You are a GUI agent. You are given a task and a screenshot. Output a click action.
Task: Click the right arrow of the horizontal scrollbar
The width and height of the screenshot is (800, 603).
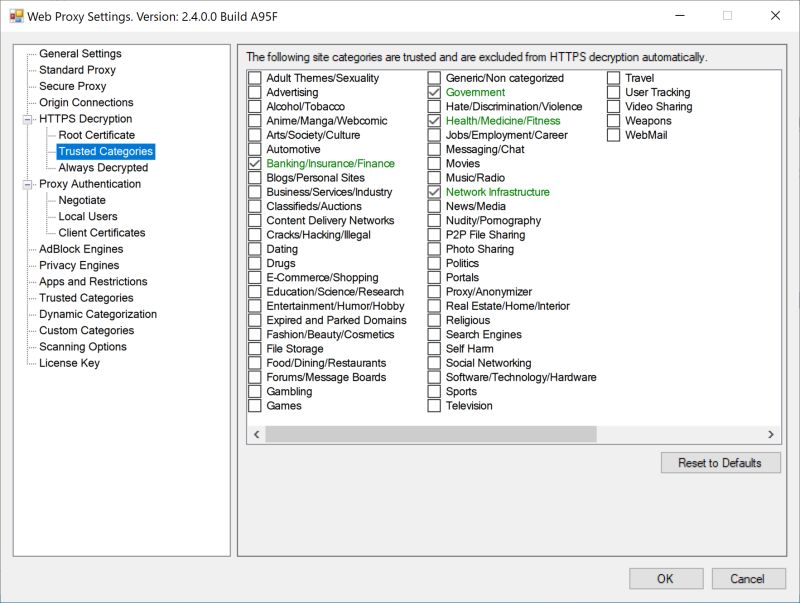point(771,434)
